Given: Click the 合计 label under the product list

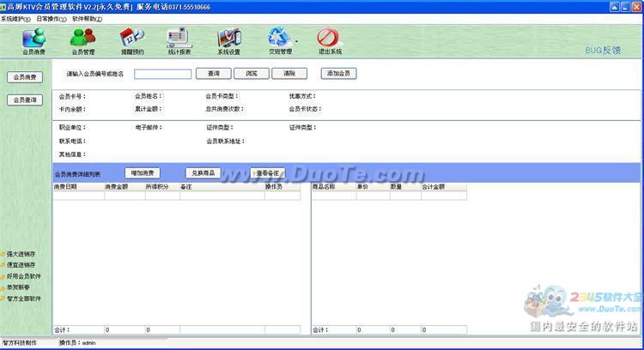Looking at the screenshot, I should tap(320, 330).
